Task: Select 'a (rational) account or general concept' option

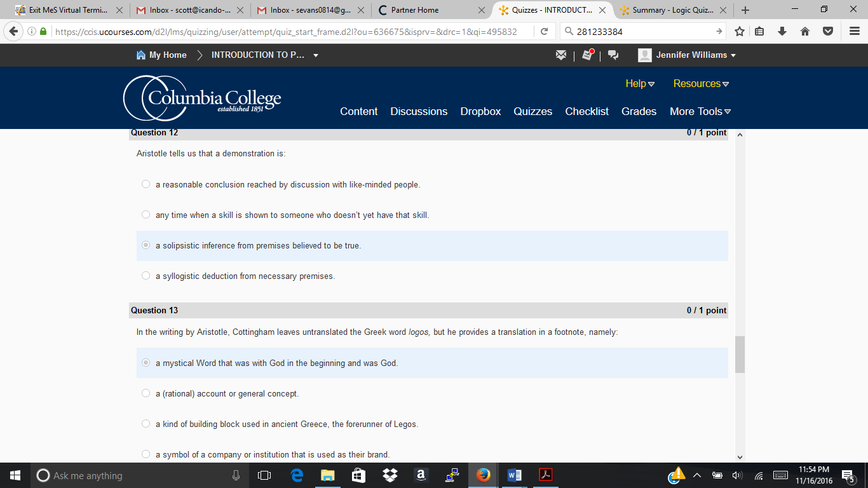Action: click(x=146, y=393)
